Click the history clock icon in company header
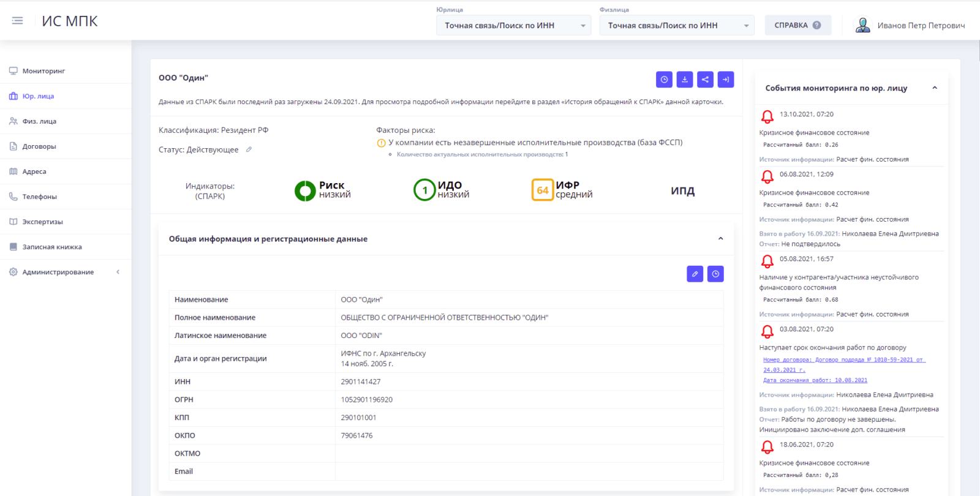Image resolution: width=980 pixels, height=496 pixels. click(664, 80)
